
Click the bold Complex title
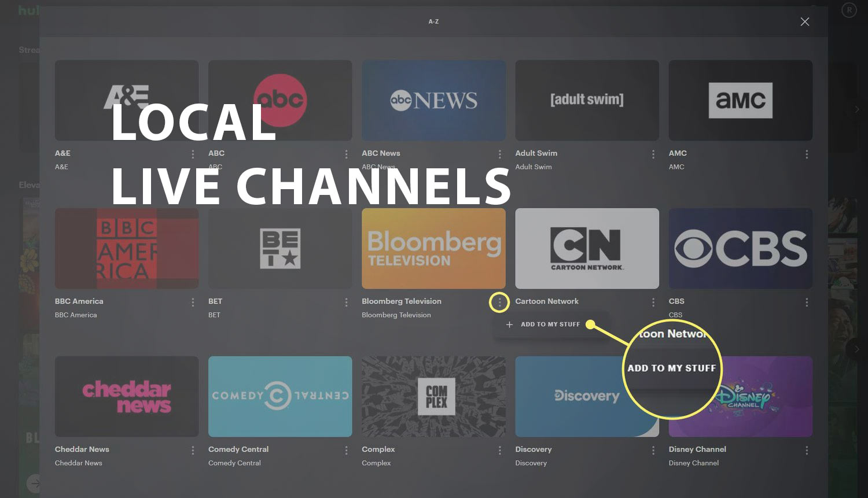378,449
